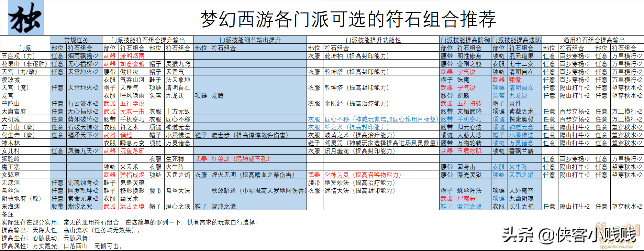Select the 门派技能细节输出提升 header cell
644x251 pixels.
click(250, 40)
